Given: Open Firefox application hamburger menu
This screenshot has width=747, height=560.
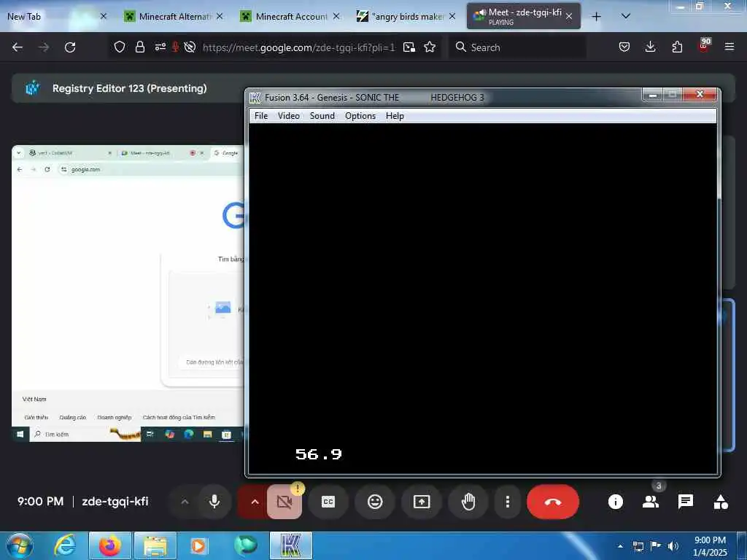Looking at the screenshot, I should coord(729,47).
